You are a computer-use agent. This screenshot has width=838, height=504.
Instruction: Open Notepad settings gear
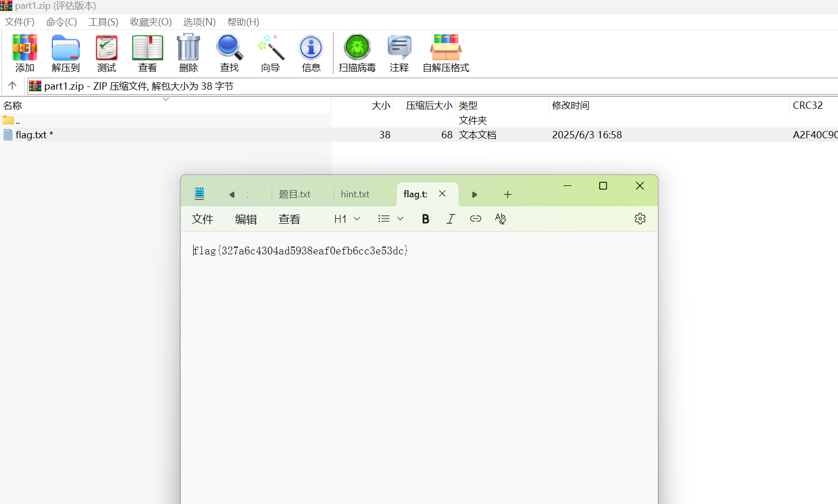click(640, 219)
